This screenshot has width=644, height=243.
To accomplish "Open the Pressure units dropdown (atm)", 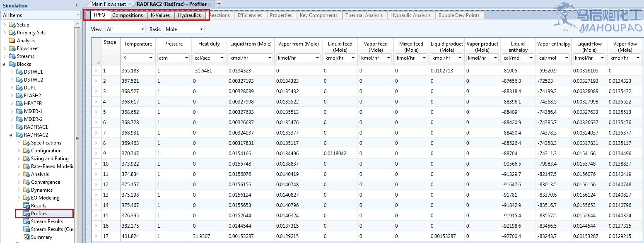I will coord(173,58).
